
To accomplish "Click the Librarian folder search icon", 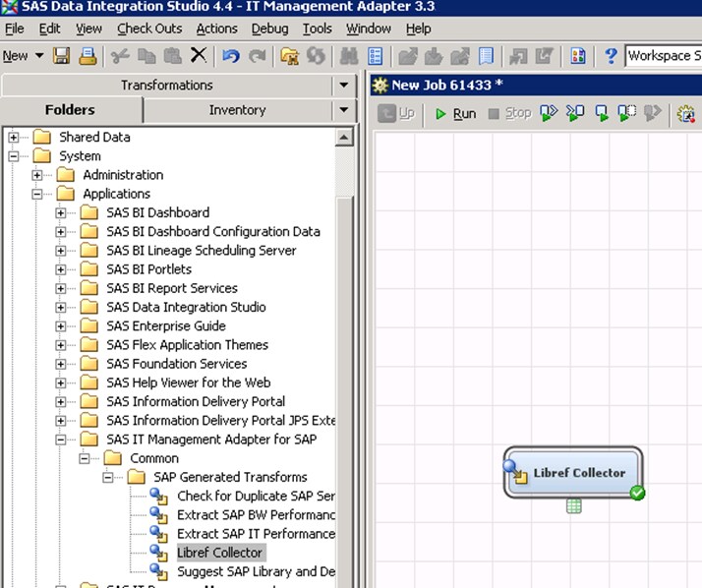I will tap(289, 56).
